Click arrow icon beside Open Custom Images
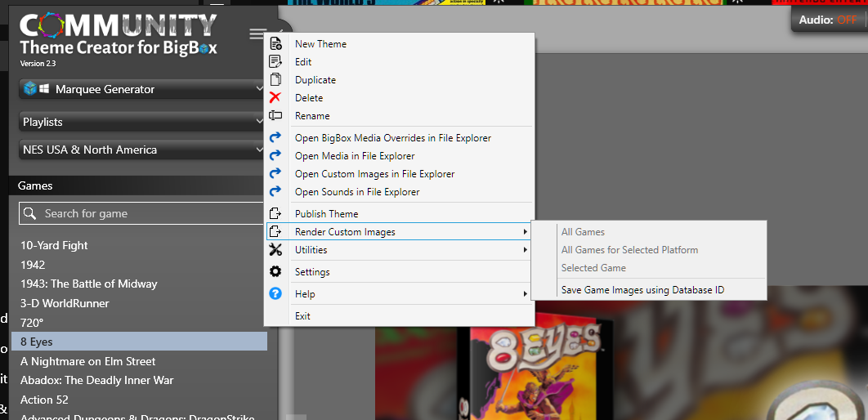 [275, 174]
